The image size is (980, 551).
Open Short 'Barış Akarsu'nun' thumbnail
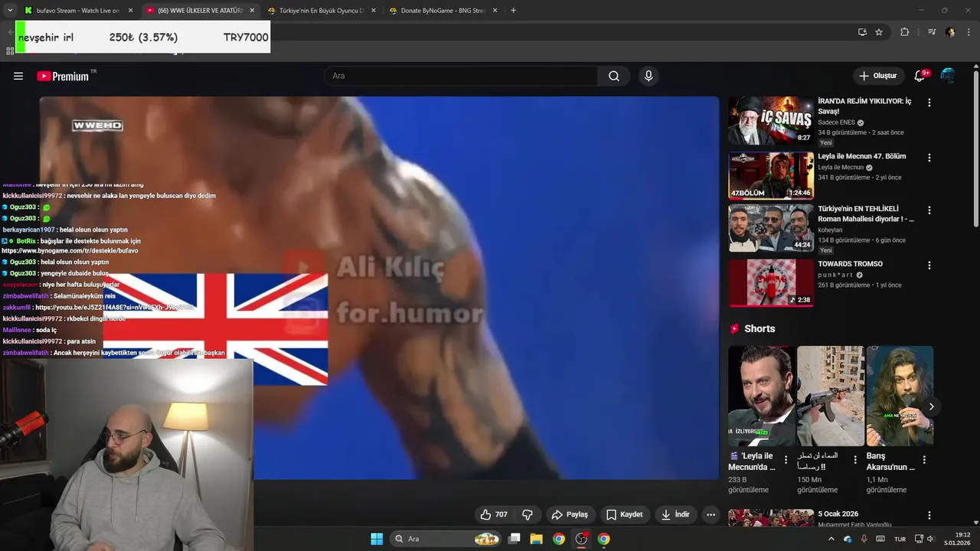900,396
